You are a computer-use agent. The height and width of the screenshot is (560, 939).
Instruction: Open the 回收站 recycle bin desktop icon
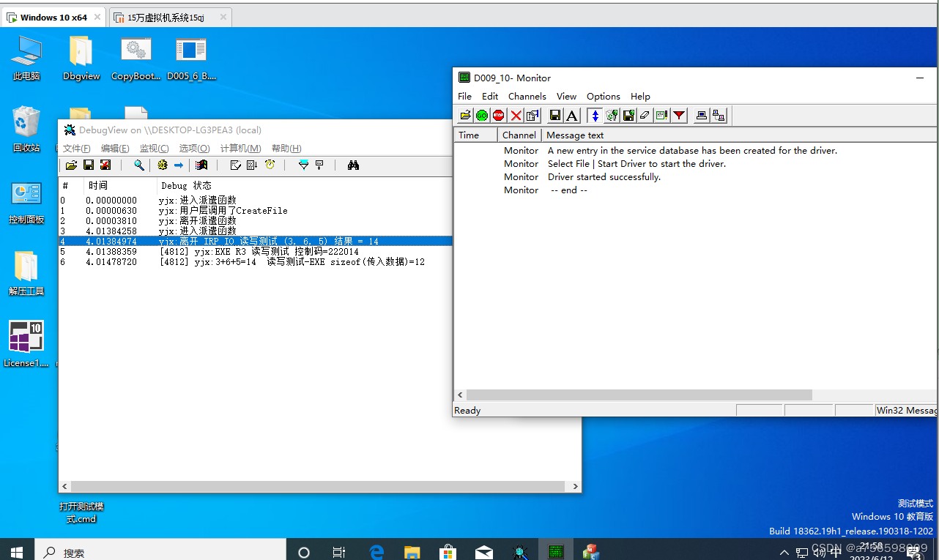(26, 129)
